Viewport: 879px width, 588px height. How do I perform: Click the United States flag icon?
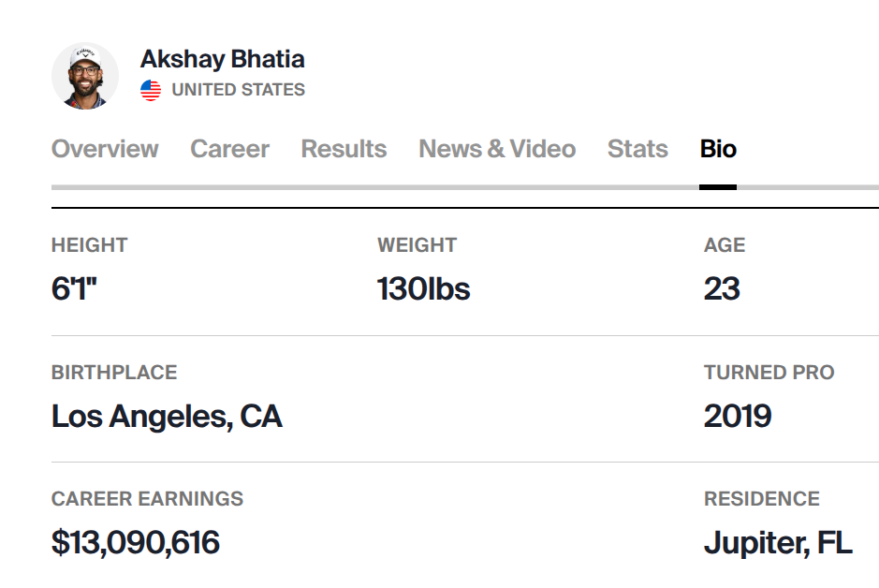(151, 90)
